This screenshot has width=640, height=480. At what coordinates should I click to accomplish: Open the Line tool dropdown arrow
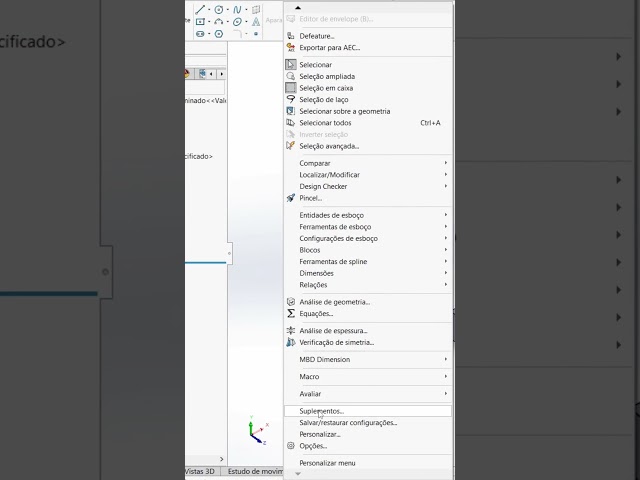209,9
